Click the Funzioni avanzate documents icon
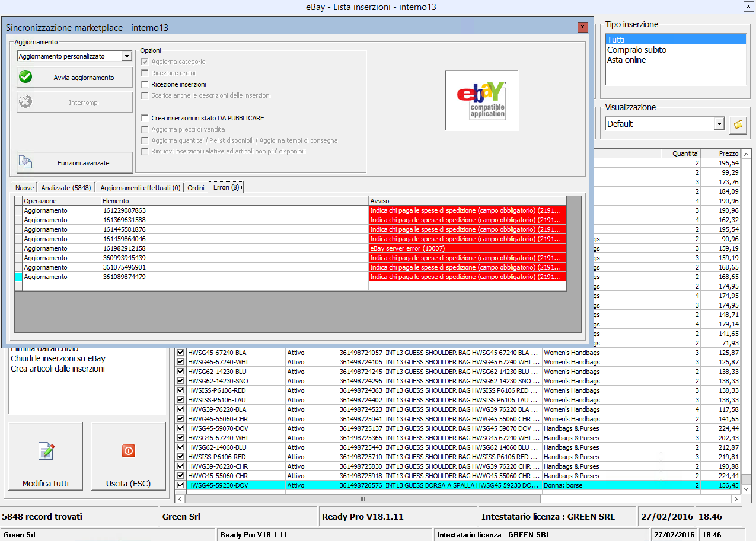 point(25,162)
